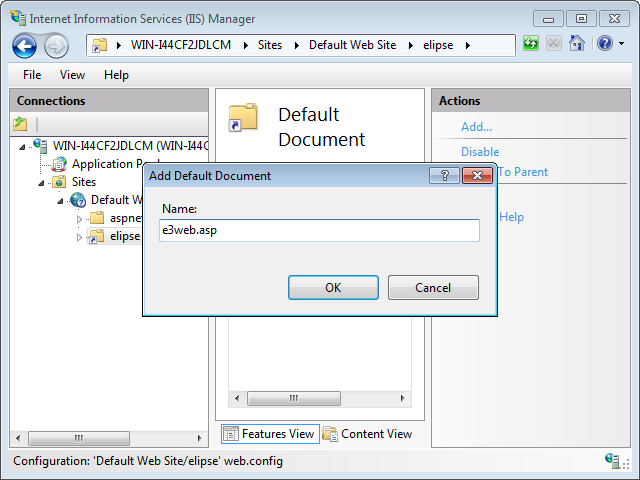Click the stop icon in toolbar
The height and width of the screenshot is (480, 640).
553,43
